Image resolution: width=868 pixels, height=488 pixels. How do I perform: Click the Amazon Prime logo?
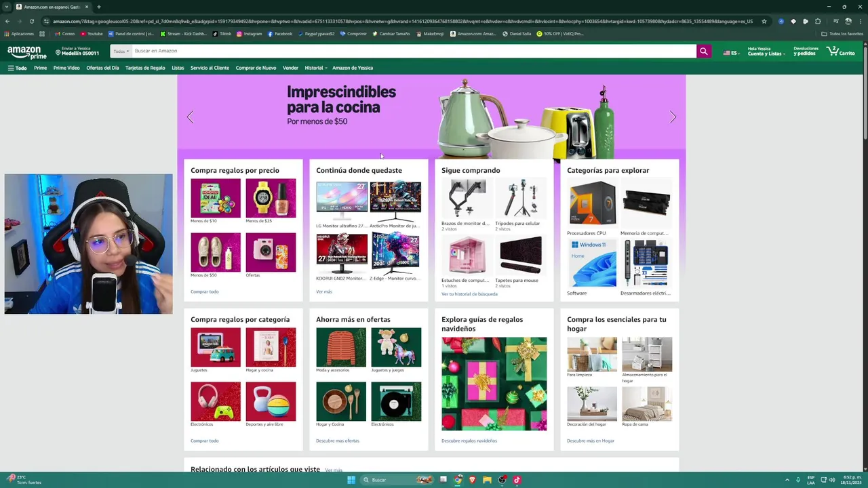coord(27,52)
